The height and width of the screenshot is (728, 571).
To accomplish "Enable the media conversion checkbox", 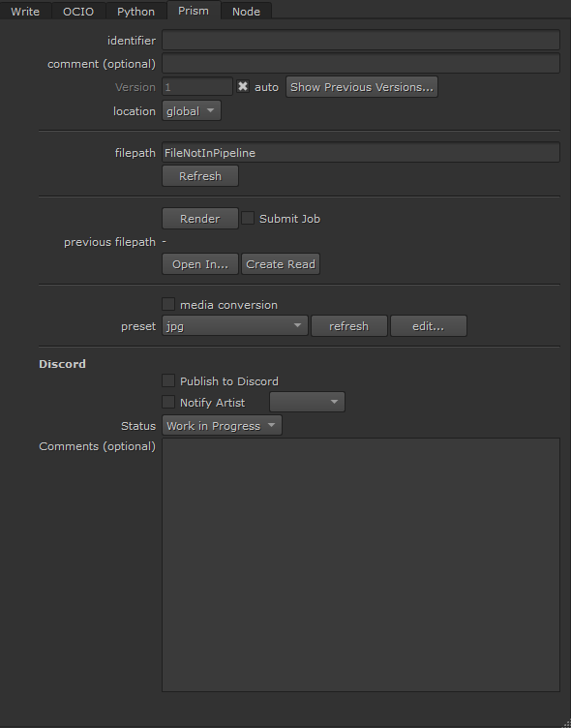I will [168, 305].
